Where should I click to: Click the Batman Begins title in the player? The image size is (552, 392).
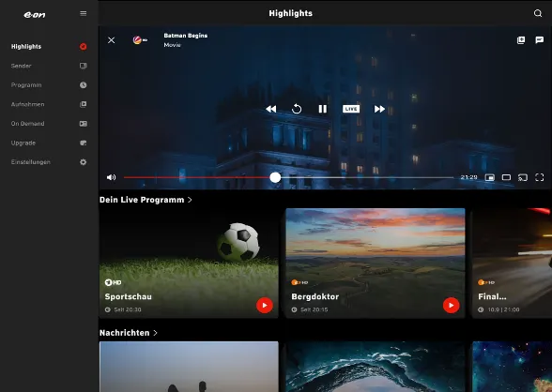[186, 36]
